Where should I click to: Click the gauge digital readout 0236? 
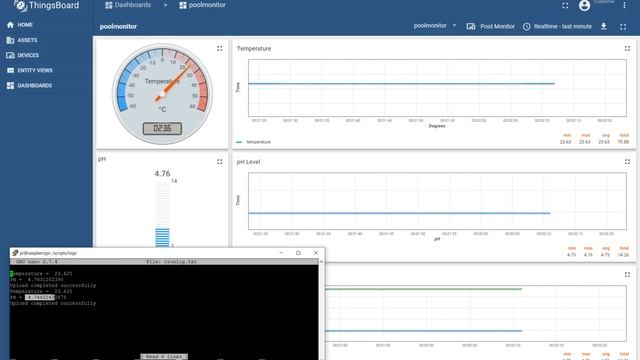(x=162, y=129)
